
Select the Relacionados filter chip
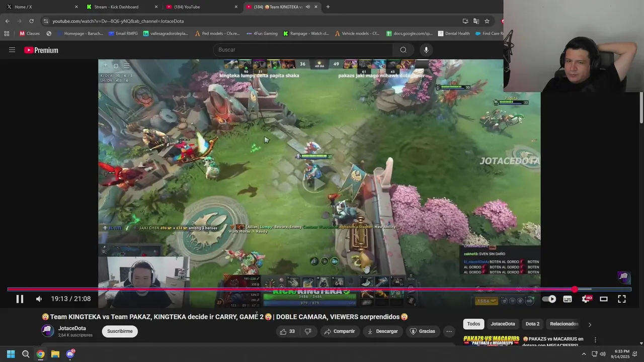point(564,324)
